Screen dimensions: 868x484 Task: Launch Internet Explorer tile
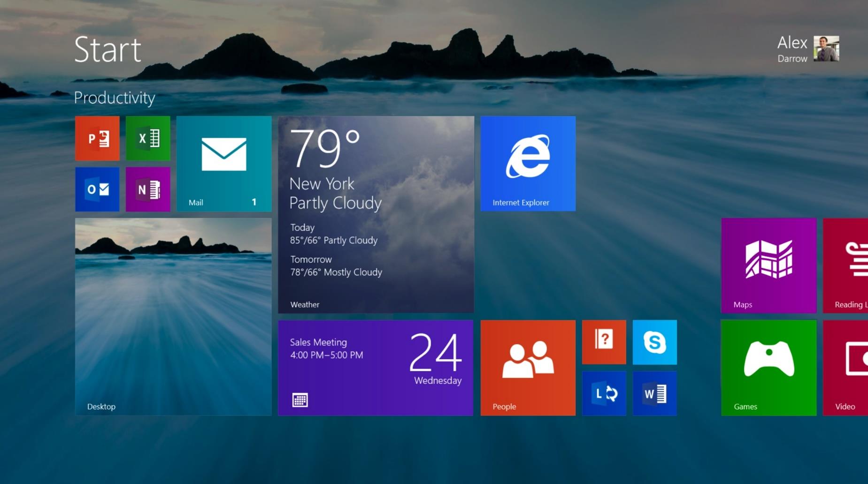coord(528,164)
